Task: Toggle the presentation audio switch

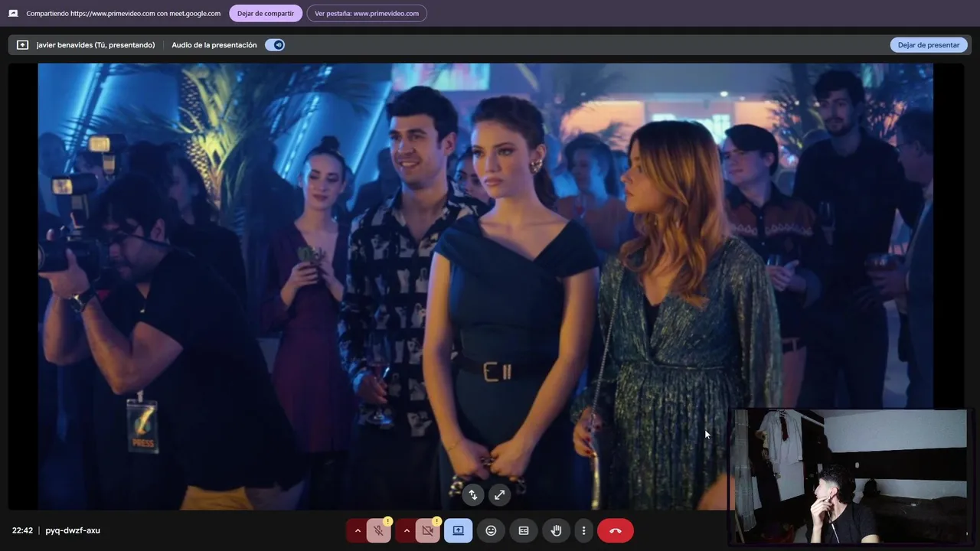Action: click(275, 45)
